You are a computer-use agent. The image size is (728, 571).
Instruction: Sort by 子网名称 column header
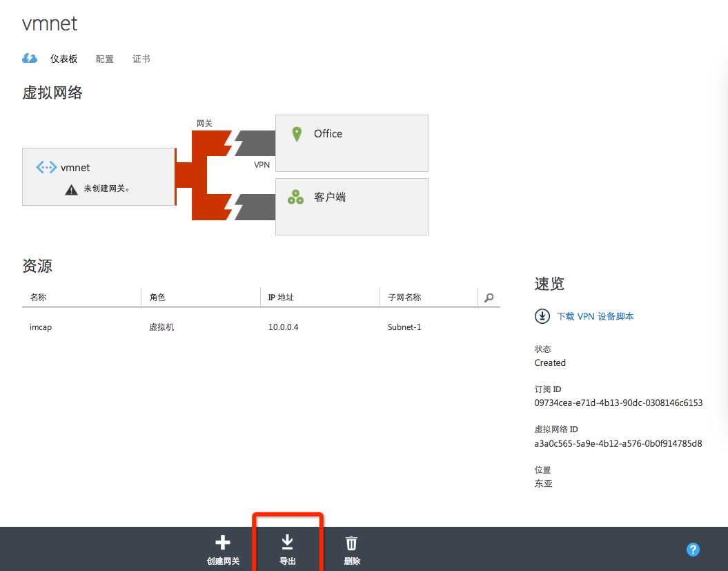[404, 298]
